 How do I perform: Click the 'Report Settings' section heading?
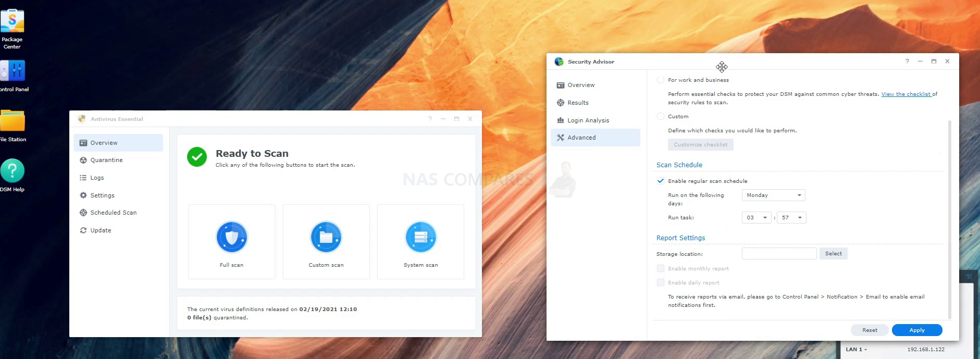coord(680,238)
